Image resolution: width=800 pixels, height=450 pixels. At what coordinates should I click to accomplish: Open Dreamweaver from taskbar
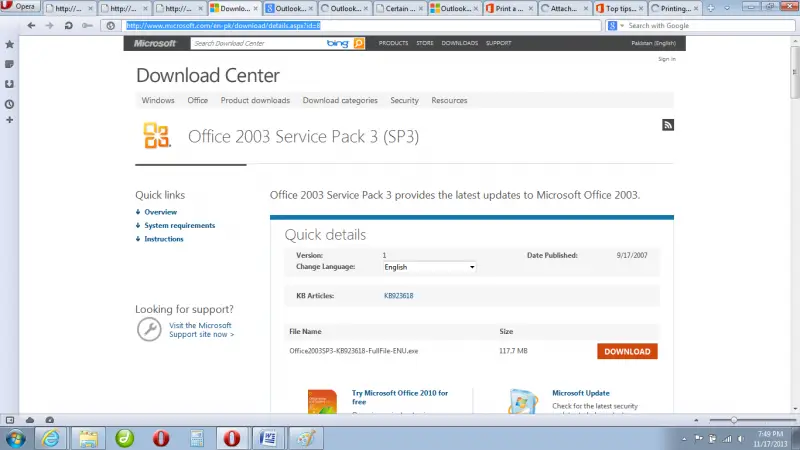[x=124, y=438]
